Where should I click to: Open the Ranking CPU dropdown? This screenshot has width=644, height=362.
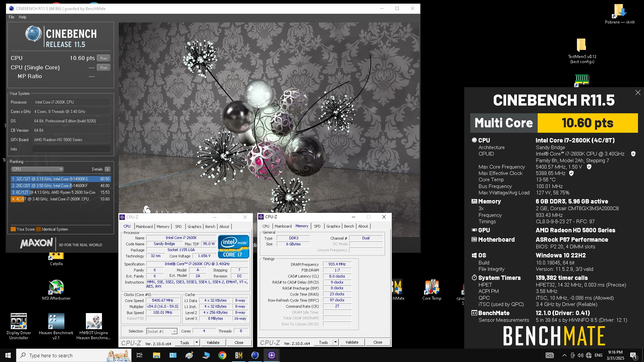coord(37,169)
